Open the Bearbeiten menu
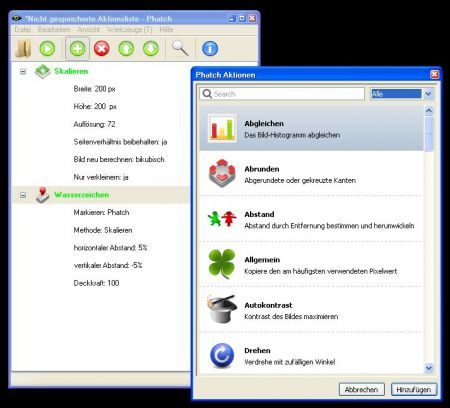Viewport: 450px width, 408px height. [x=54, y=29]
